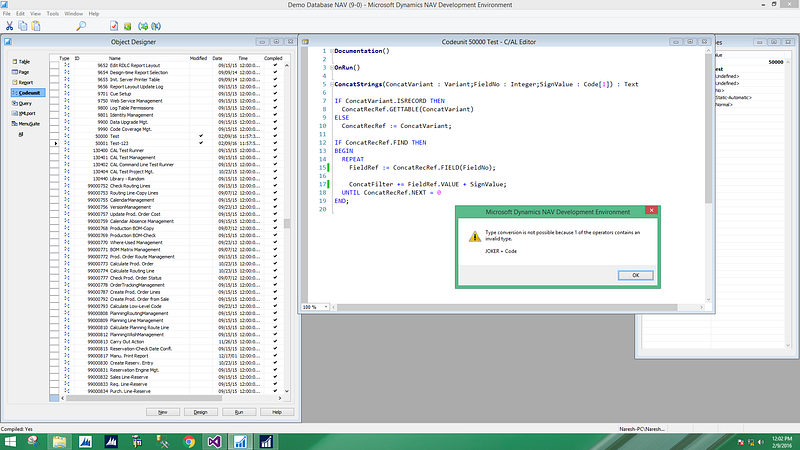
Task: Close the error message dialog
Action: 652,210
